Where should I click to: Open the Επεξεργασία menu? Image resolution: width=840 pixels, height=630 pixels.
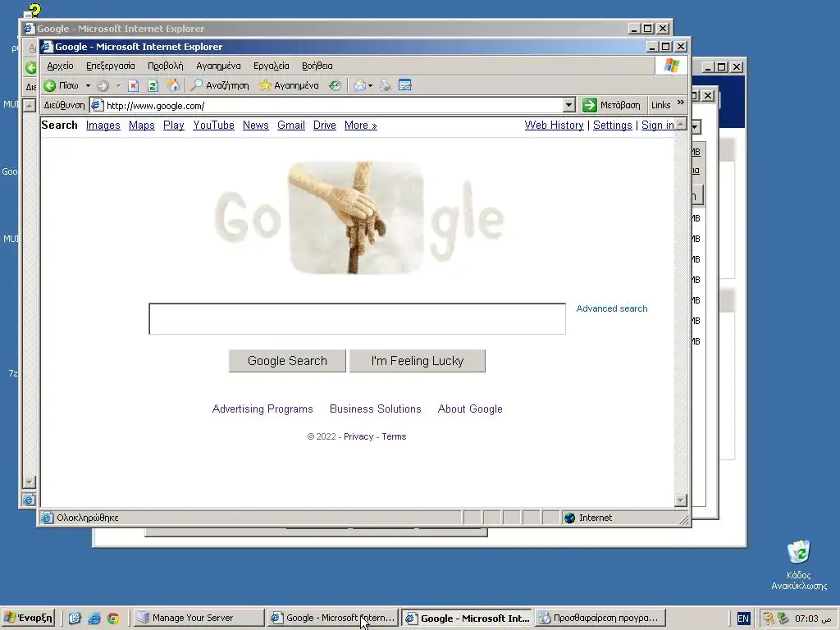[x=111, y=66]
